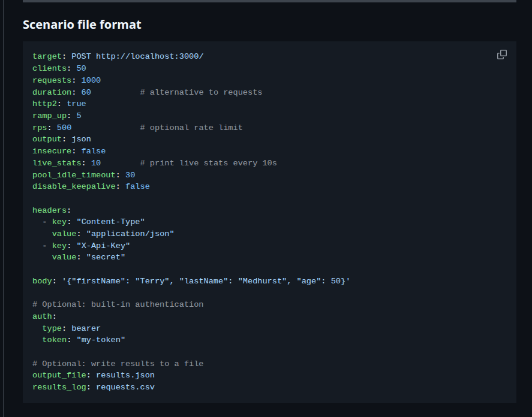Click the '# Optional: built-in authentication' comment
The image size is (532, 417).
pyautogui.click(x=118, y=304)
